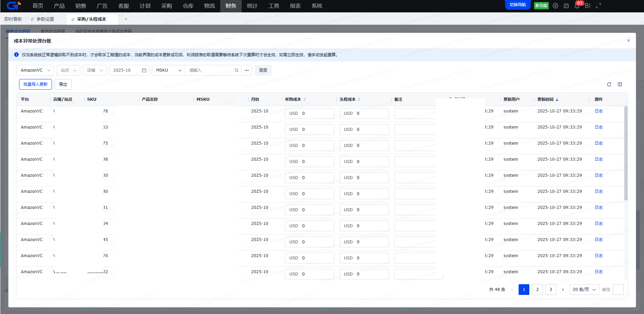Open the 仓库 menu in top navigation
The height and width of the screenshot is (314, 644).
click(x=188, y=6)
